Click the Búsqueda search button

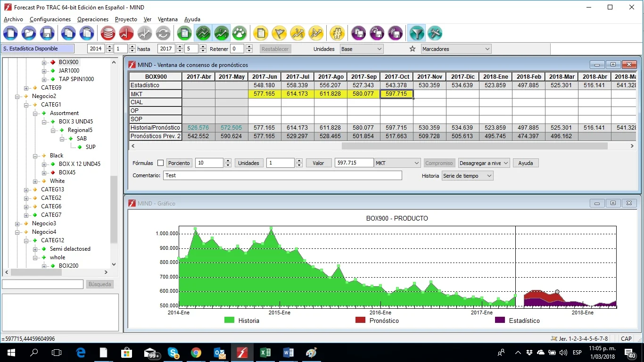pos(100,284)
